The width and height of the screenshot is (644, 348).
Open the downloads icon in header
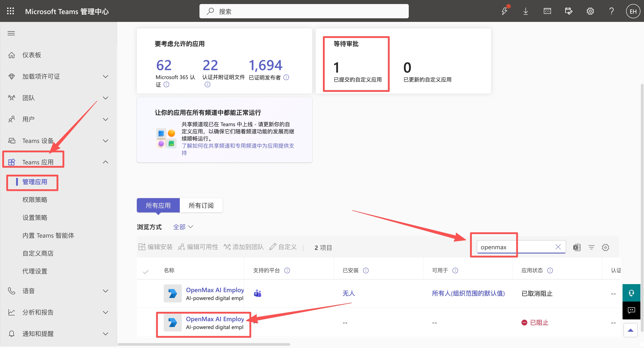[526, 11]
